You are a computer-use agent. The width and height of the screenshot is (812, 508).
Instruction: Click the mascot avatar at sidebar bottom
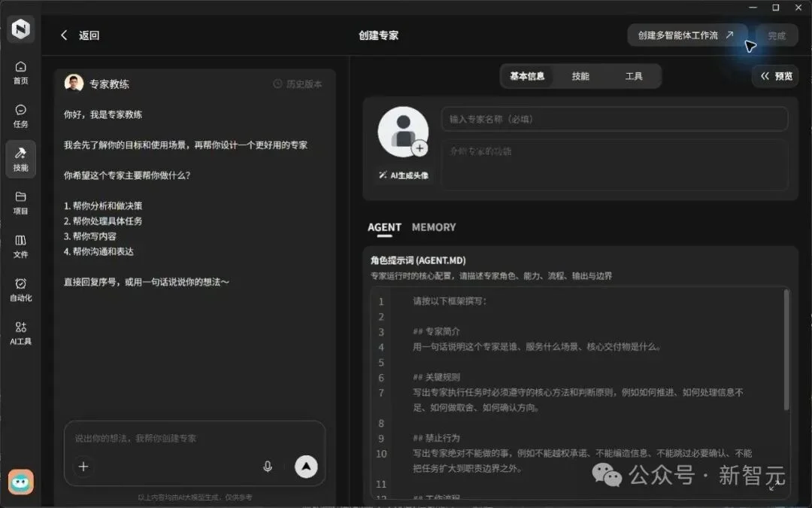click(21, 482)
